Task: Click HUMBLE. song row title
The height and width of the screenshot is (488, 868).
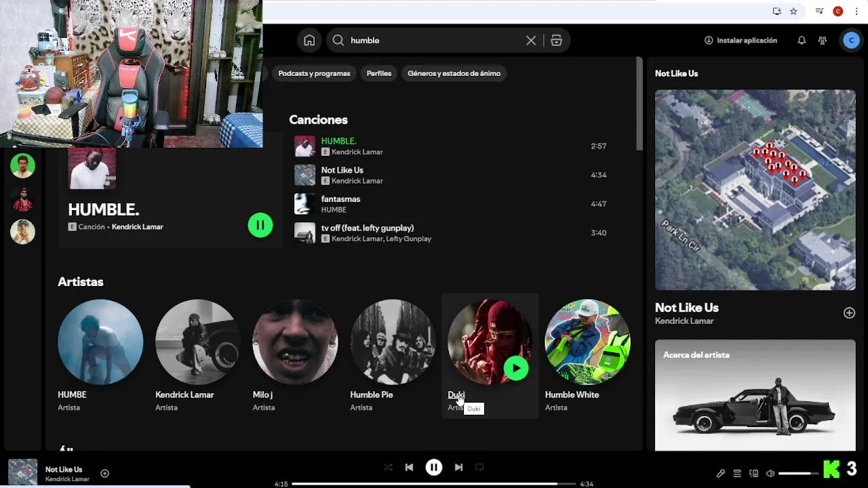Action: 338,141
